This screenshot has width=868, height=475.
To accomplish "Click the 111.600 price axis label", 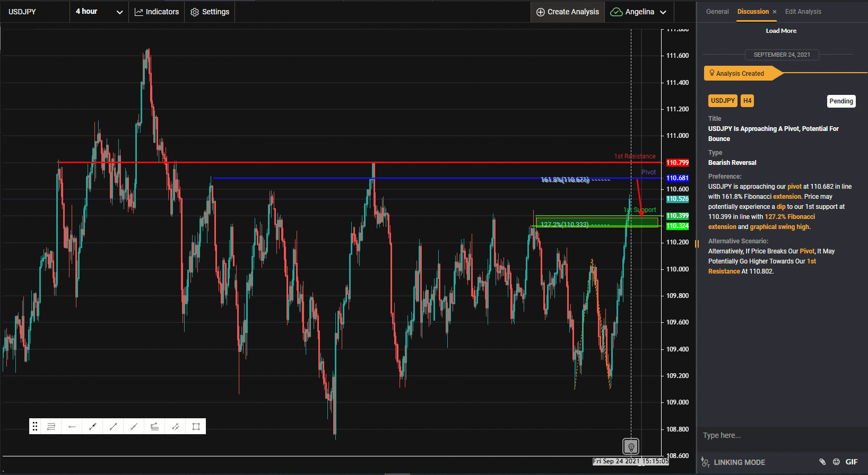I will (678, 56).
